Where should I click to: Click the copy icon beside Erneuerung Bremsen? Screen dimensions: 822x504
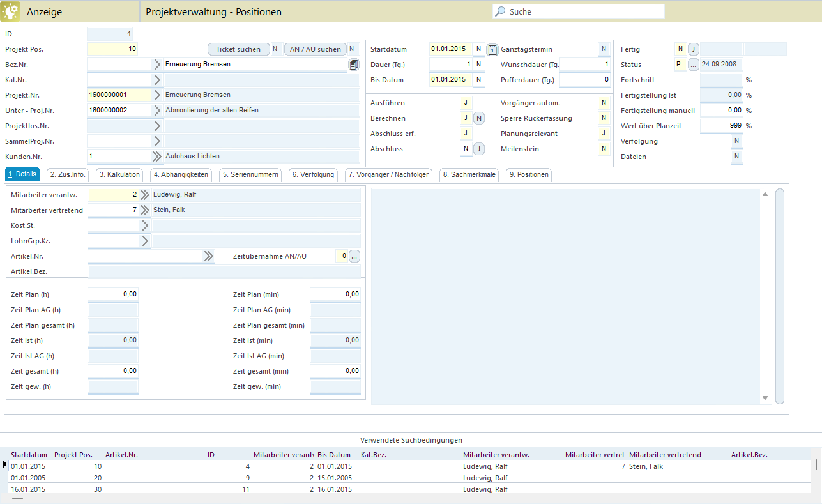click(353, 65)
